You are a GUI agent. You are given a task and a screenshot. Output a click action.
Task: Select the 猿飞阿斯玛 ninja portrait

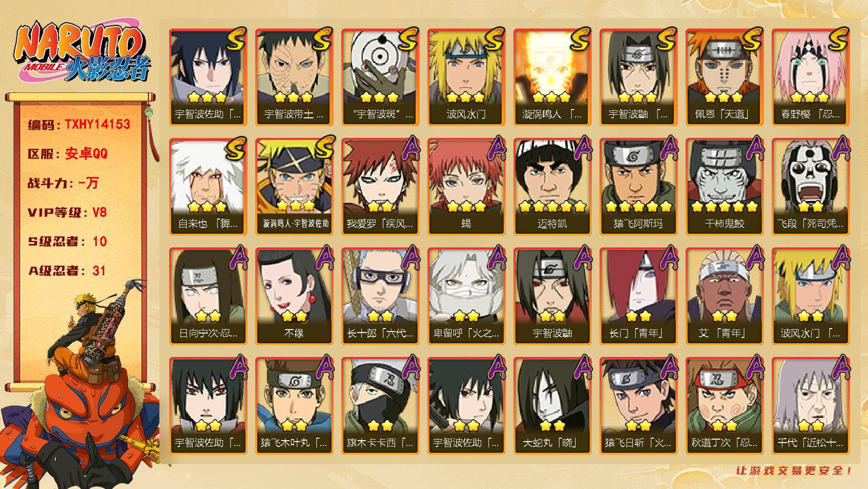[638, 187]
